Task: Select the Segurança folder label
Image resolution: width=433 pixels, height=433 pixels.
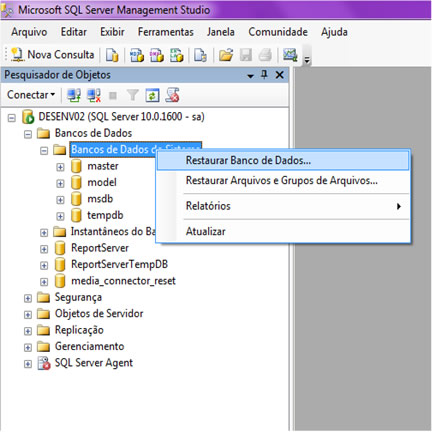Action: click(x=78, y=297)
